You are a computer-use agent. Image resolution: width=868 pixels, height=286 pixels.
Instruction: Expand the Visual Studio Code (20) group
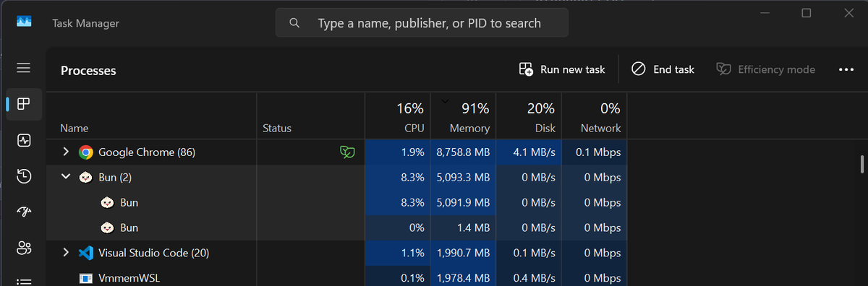click(x=66, y=253)
